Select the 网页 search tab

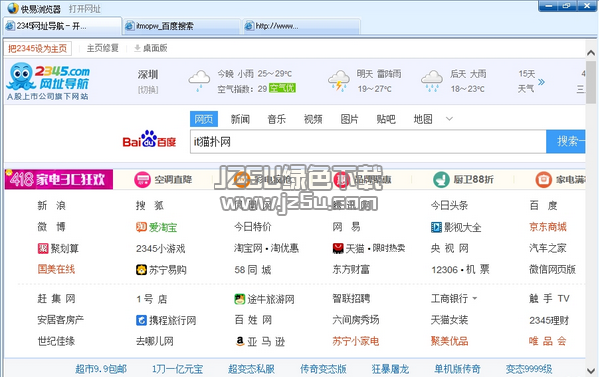(x=204, y=119)
